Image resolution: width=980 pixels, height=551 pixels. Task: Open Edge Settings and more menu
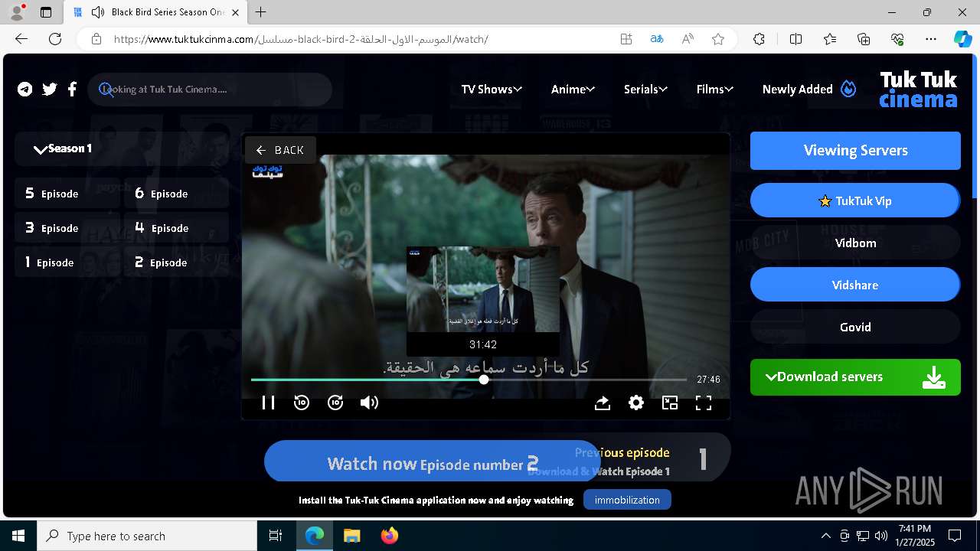pos(931,39)
